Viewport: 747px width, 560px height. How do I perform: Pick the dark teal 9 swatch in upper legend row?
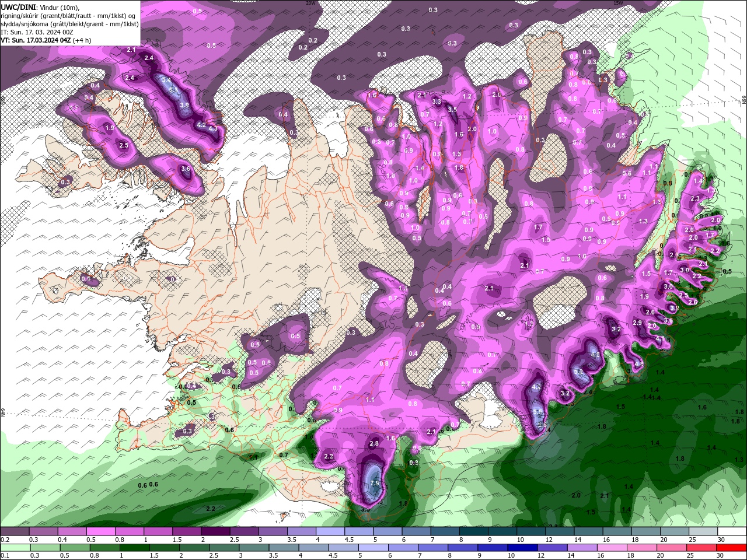(x=502, y=531)
